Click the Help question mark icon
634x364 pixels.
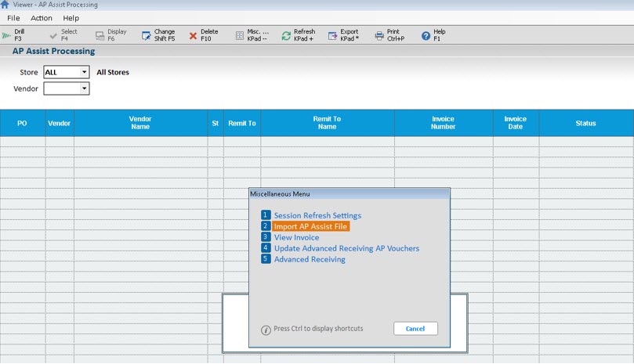426,35
